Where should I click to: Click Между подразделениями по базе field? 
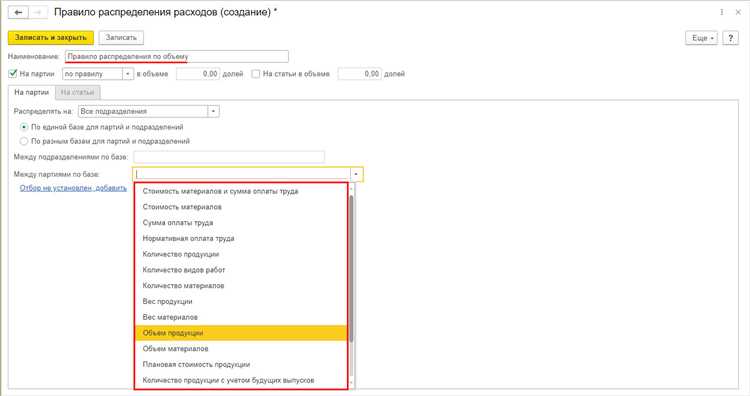tap(229, 157)
